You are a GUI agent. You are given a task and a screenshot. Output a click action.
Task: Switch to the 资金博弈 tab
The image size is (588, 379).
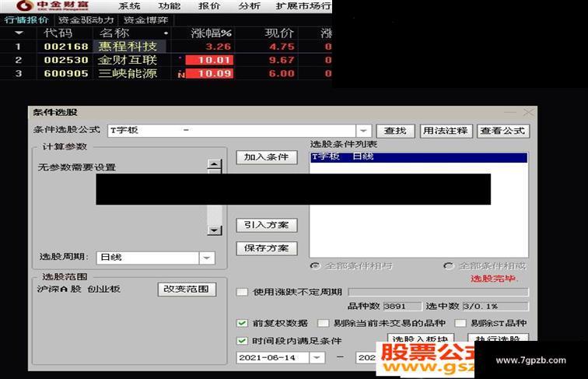(x=146, y=20)
